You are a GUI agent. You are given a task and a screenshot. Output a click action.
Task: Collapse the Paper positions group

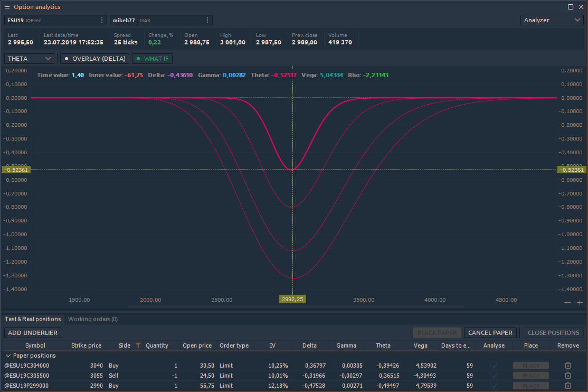[x=8, y=356]
